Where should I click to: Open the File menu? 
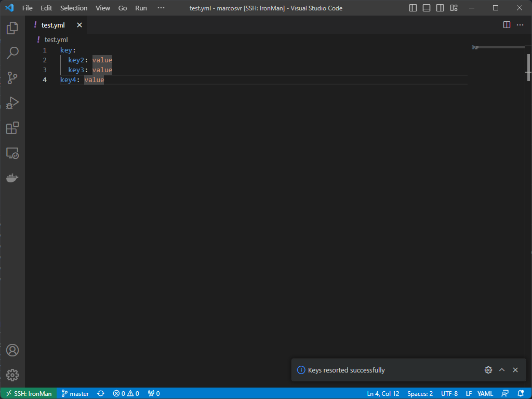[x=27, y=8]
